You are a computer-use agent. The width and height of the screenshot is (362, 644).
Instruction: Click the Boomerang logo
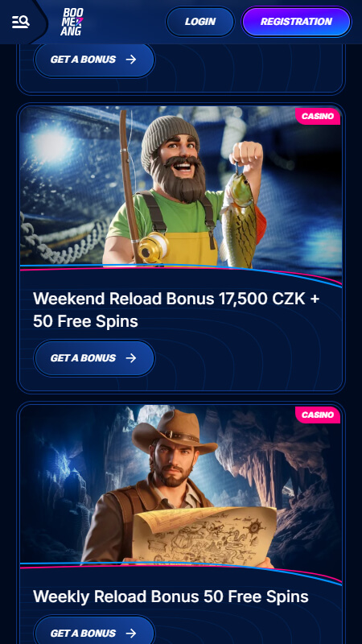(x=72, y=22)
